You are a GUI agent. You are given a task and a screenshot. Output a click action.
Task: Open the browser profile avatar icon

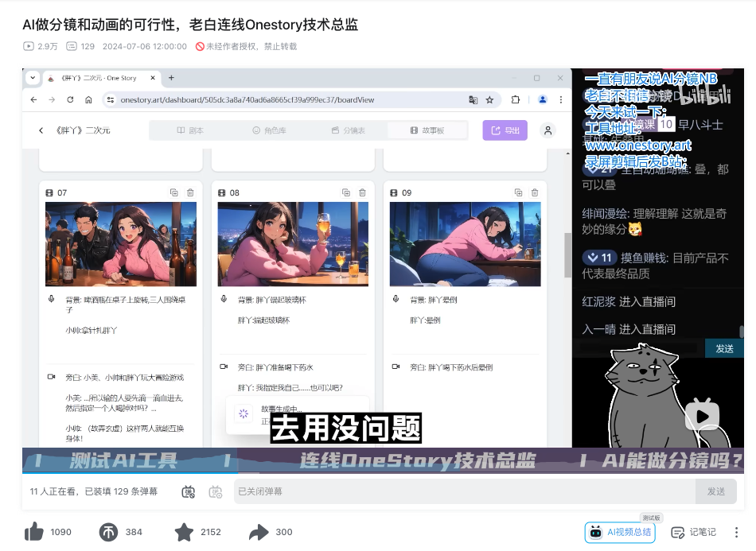(x=543, y=99)
